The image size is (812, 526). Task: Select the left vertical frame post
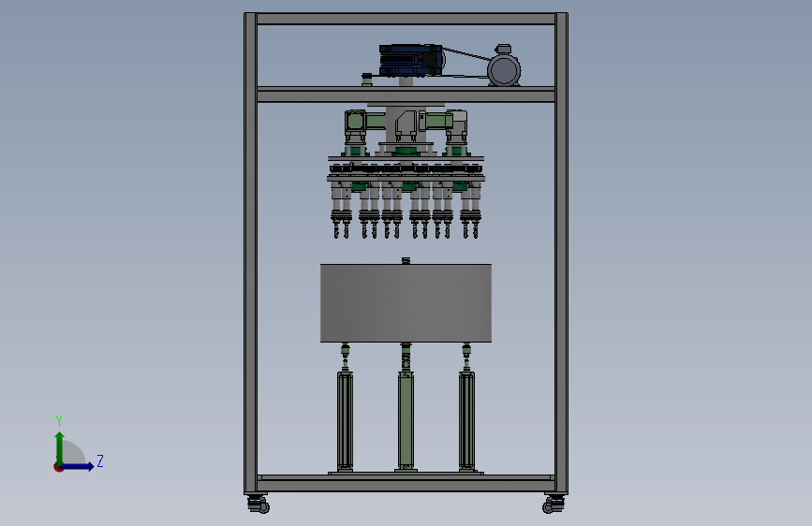tap(251, 253)
